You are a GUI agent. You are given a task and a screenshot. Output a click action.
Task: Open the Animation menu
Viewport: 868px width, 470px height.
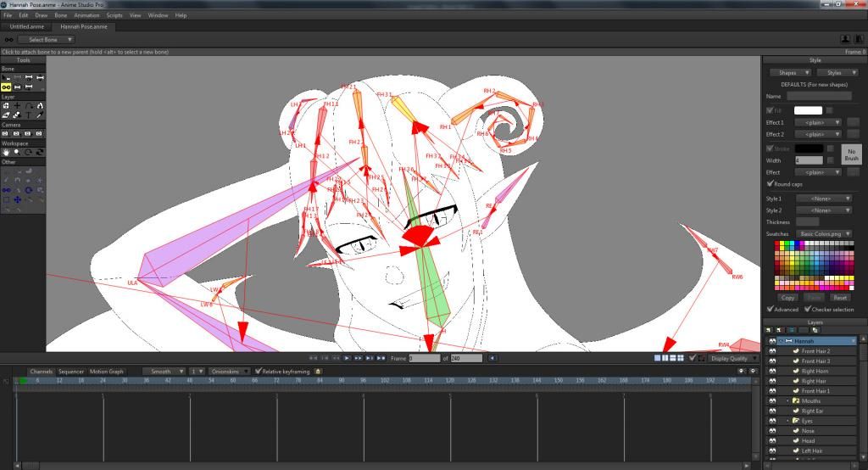pyautogui.click(x=87, y=15)
